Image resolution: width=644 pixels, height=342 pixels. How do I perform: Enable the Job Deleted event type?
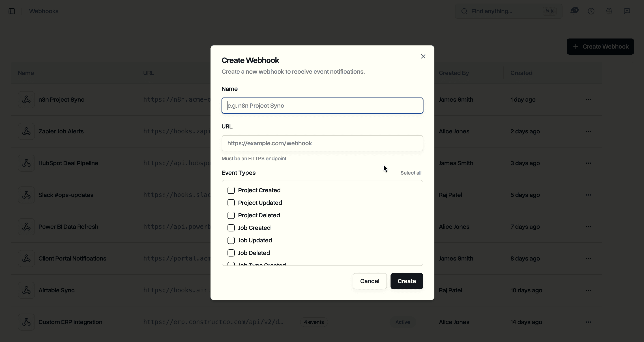[x=231, y=253]
